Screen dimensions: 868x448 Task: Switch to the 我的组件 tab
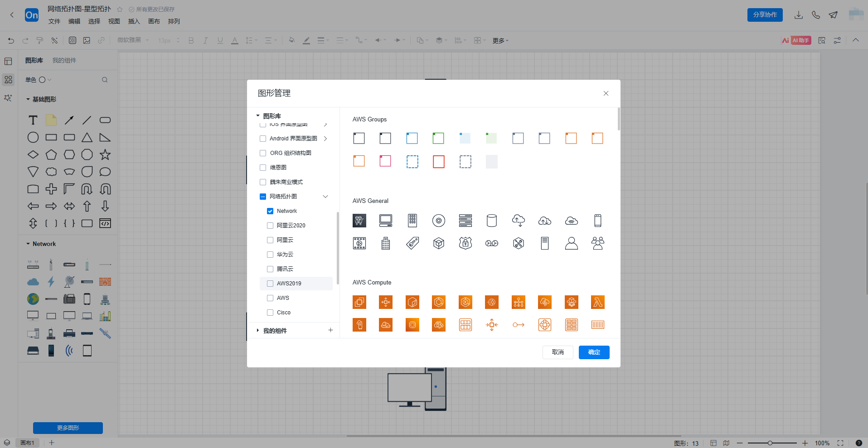(64, 60)
